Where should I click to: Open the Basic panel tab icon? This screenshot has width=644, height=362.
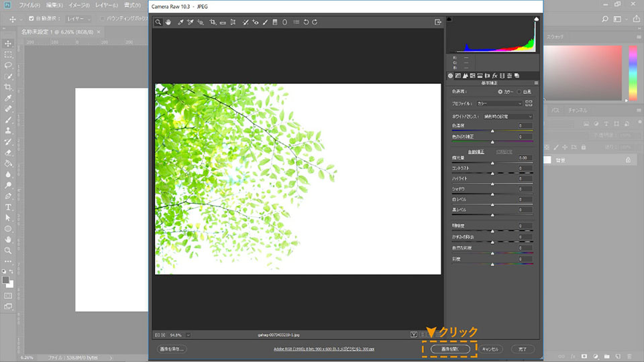click(451, 76)
